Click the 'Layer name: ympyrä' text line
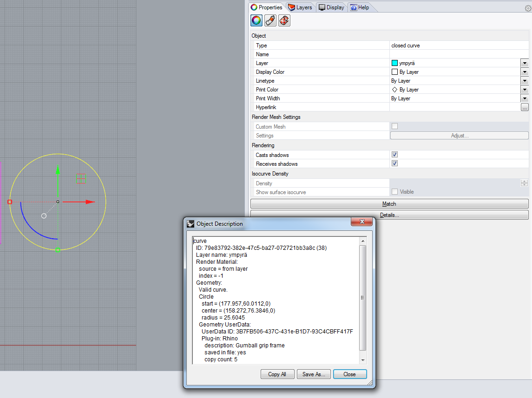The width and height of the screenshot is (532, 398). point(222,255)
